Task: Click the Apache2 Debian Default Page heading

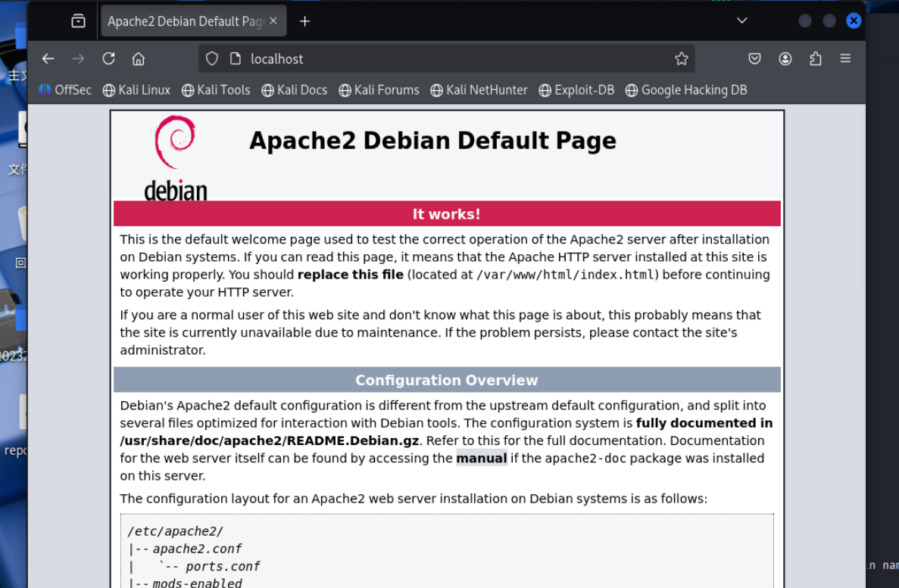Action: click(x=433, y=141)
